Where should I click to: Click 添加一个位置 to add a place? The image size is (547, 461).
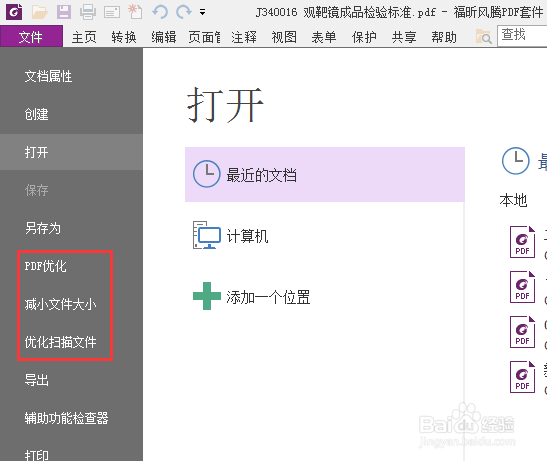pos(325,297)
